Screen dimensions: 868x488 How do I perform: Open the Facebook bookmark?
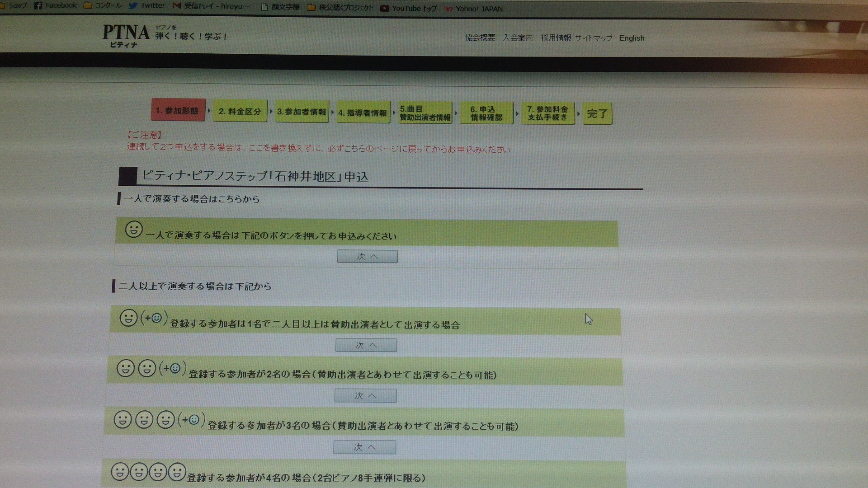(x=56, y=5)
